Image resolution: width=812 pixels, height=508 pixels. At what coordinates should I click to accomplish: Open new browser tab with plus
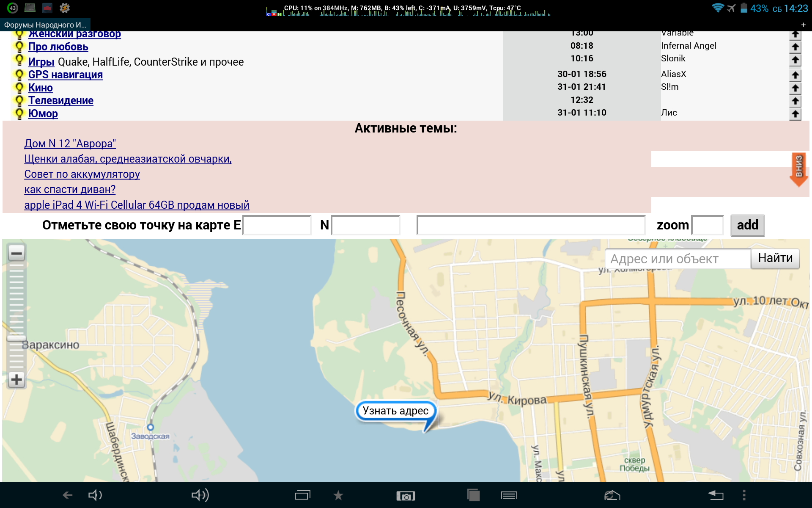(x=803, y=25)
